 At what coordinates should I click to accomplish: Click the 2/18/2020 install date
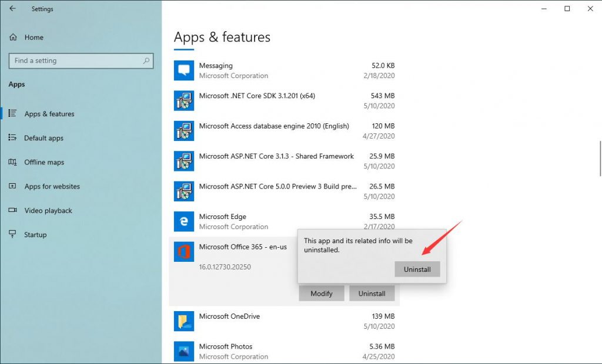coord(379,76)
